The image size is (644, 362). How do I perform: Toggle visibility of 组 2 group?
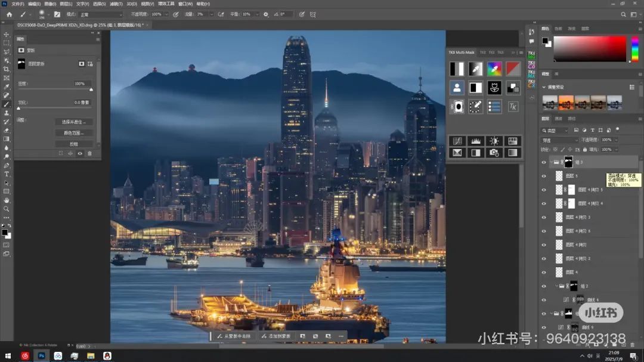pos(543,286)
